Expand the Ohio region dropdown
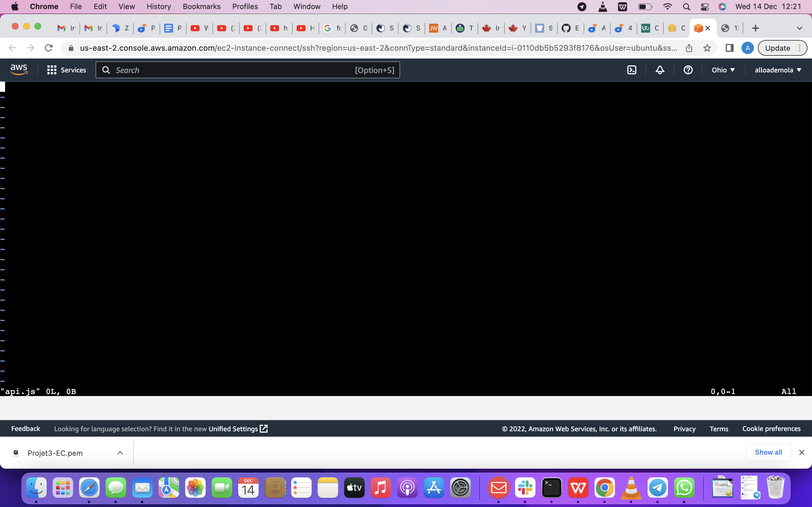Screen dimensions: 812x507 coord(723,70)
